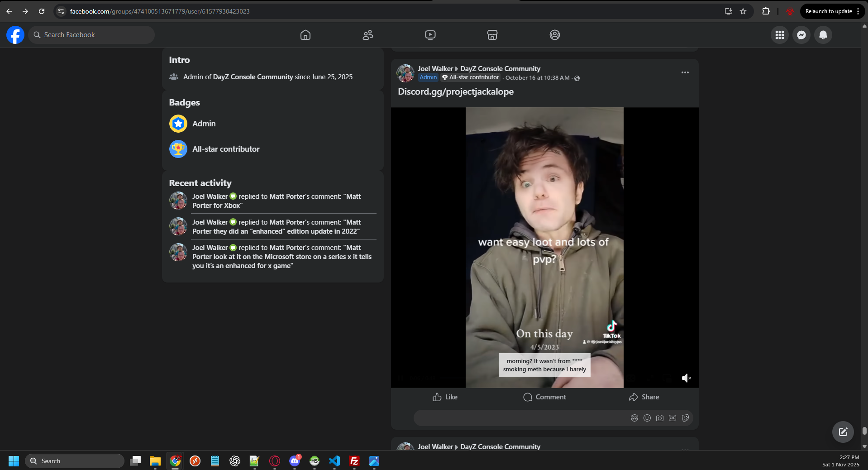The height and width of the screenshot is (470, 868).
Task: Click the October 16 at 10:38 AM timestamp
Action: (538, 78)
